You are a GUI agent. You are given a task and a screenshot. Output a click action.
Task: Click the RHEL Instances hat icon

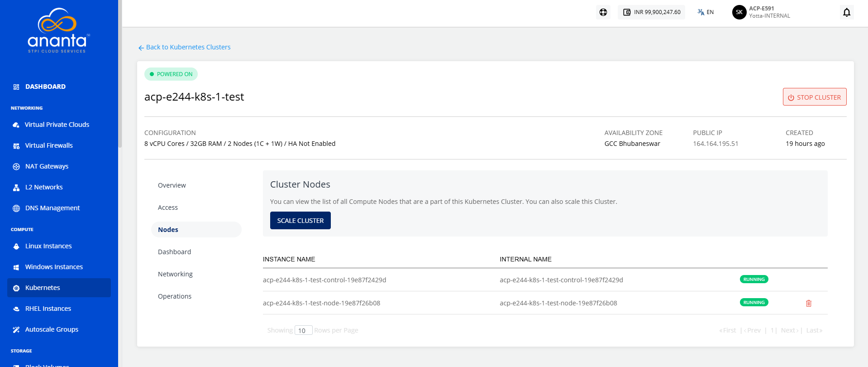tap(16, 309)
